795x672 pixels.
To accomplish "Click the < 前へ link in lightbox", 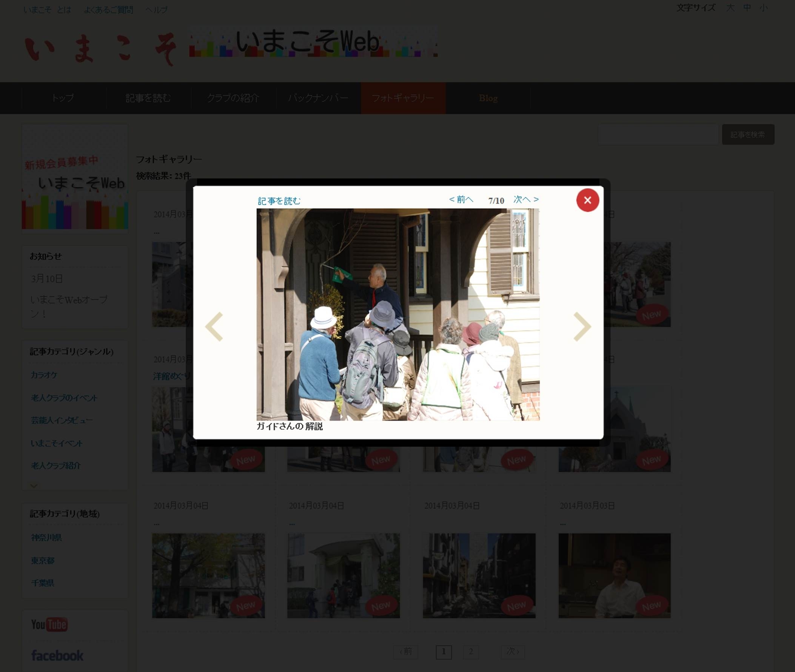I will click(x=461, y=199).
